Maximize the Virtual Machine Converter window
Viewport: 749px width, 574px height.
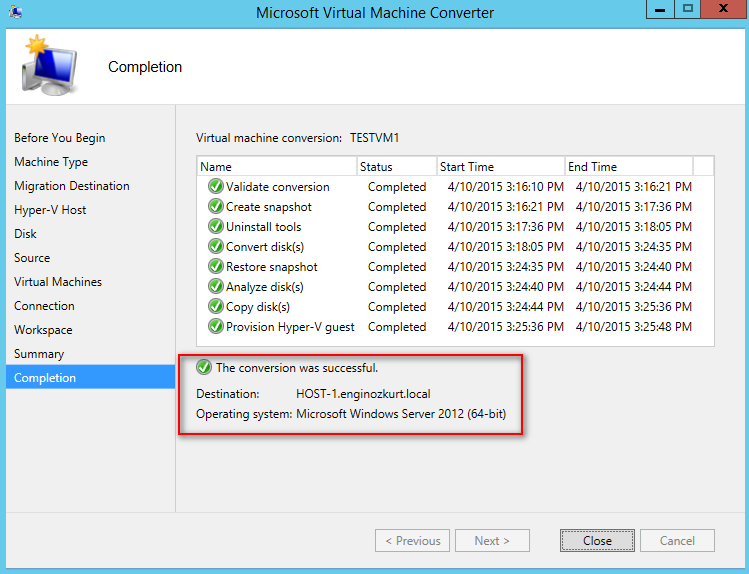pyautogui.click(x=687, y=9)
